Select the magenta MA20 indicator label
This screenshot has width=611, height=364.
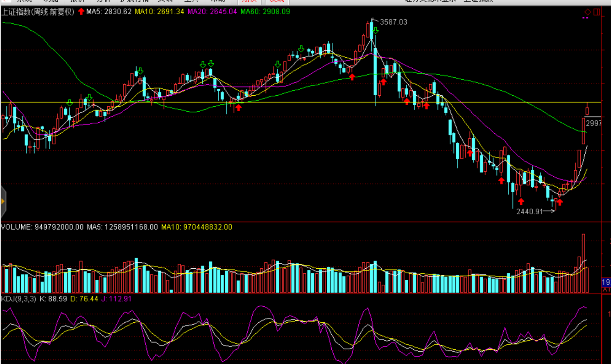[212, 11]
